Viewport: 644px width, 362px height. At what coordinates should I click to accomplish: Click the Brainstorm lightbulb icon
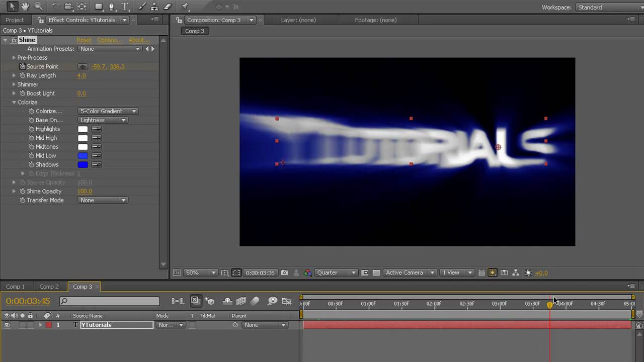pos(272,301)
